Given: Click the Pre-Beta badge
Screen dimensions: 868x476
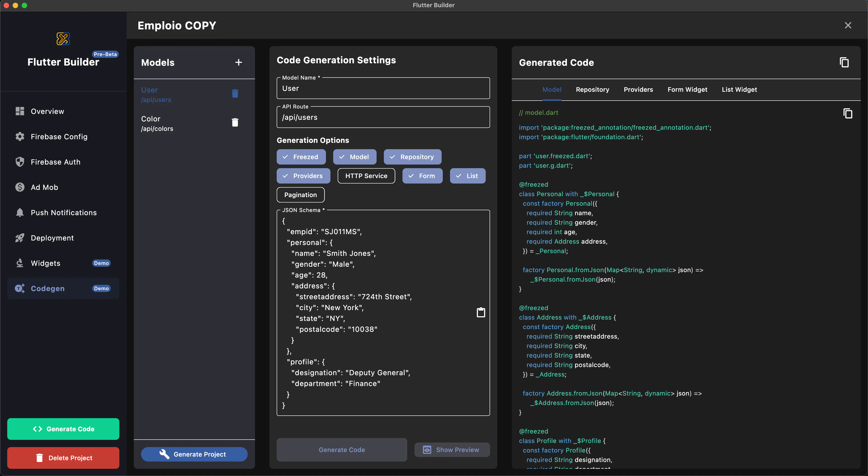Looking at the screenshot, I should click(x=105, y=54).
